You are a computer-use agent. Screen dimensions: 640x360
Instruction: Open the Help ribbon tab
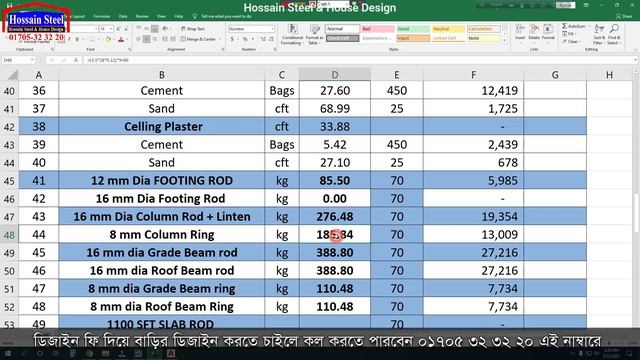tap(179, 16)
